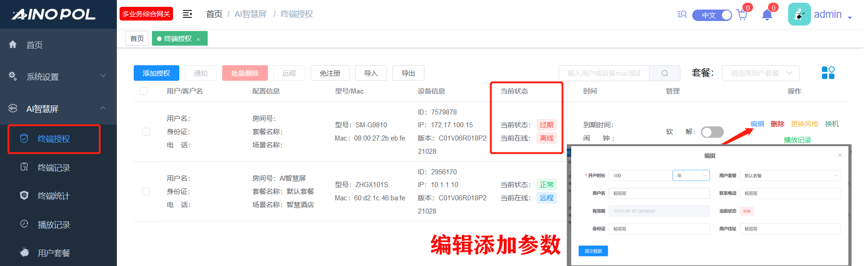Image resolution: width=868 pixels, height=266 pixels.
Task: Open the shopping cart icon
Action: (x=742, y=15)
